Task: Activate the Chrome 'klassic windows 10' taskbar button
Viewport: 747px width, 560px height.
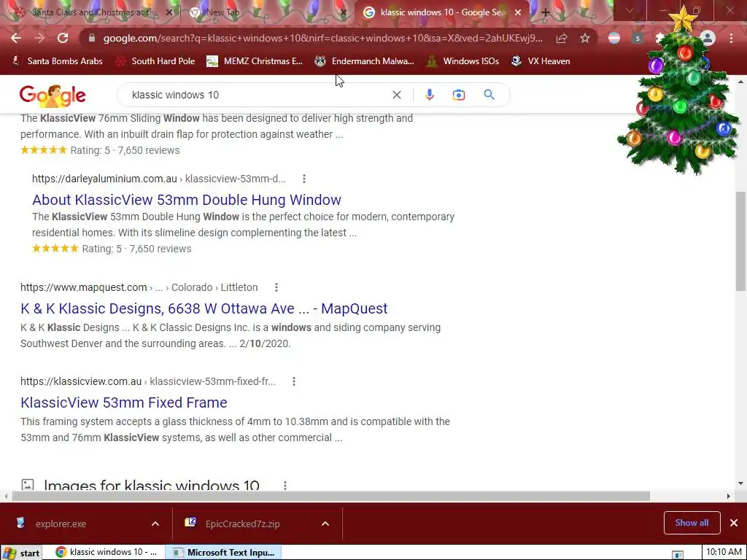Action: tap(107, 553)
